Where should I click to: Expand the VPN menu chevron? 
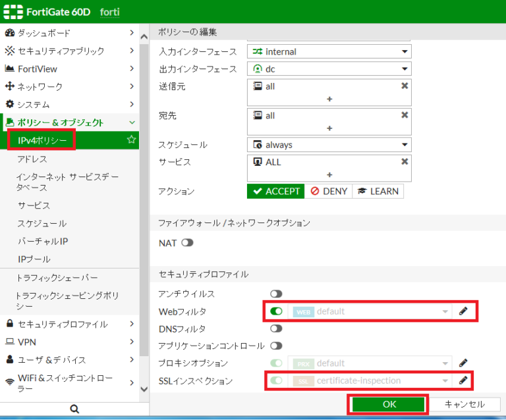coord(132,342)
